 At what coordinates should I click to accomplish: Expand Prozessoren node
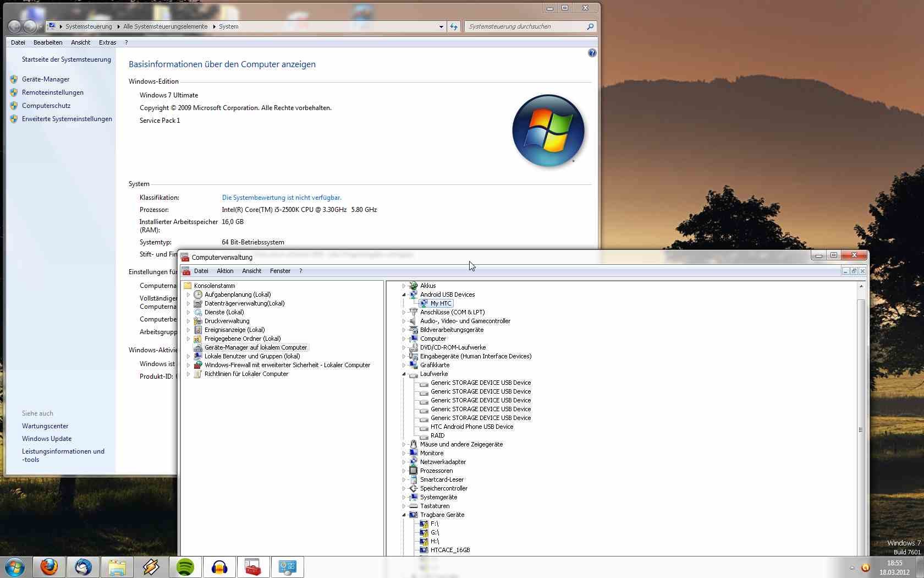click(x=404, y=471)
